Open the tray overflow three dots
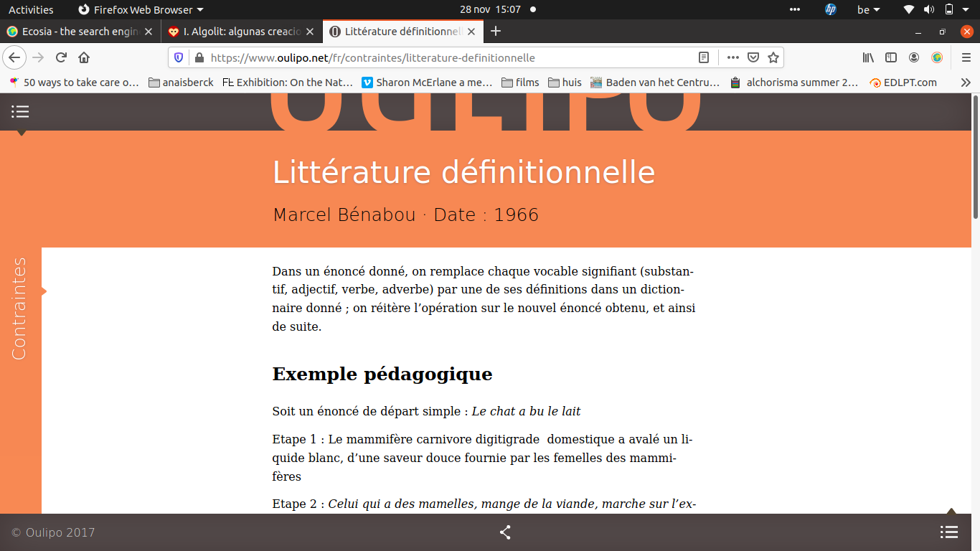 pyautogui.click(x=794, y=9)
